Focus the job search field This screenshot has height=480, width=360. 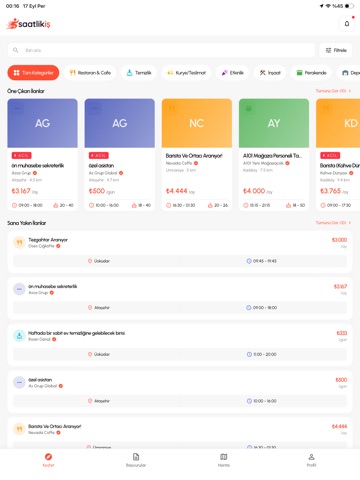click(161, 50)
